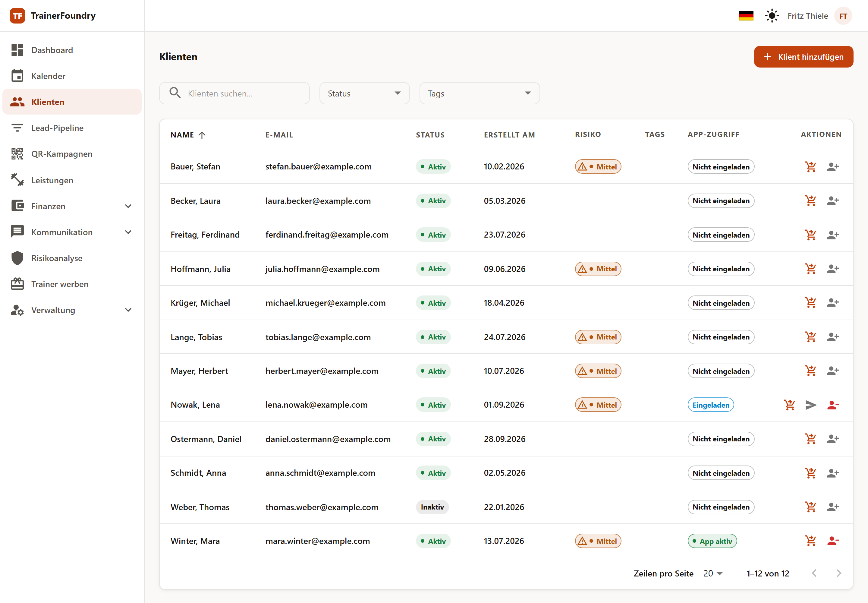Open Lead-Pipeline in sidebar

point(72,128)
